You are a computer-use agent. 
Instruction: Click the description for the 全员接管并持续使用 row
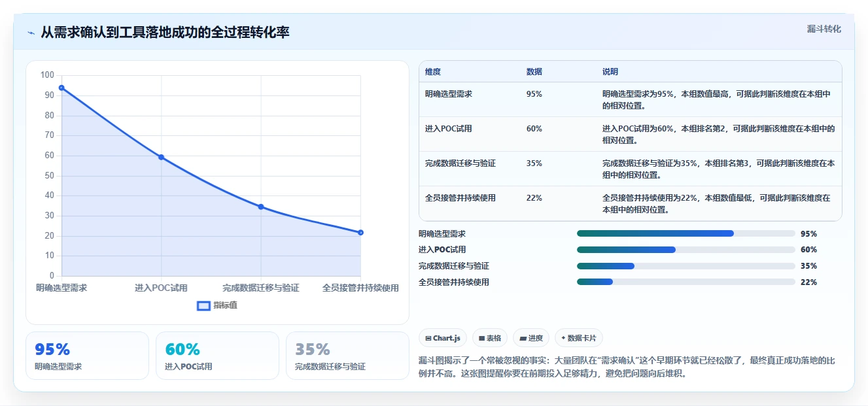tap(716, 204)
